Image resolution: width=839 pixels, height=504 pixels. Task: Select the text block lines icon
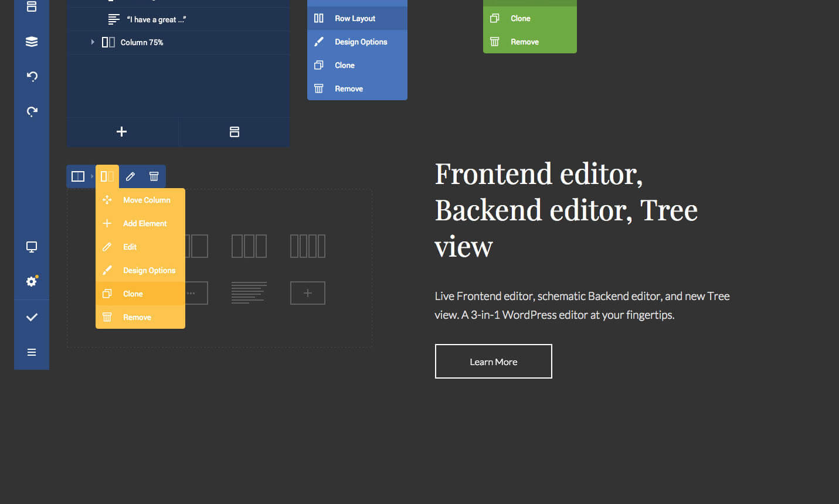pyautogui.click(x=249, y=293)
